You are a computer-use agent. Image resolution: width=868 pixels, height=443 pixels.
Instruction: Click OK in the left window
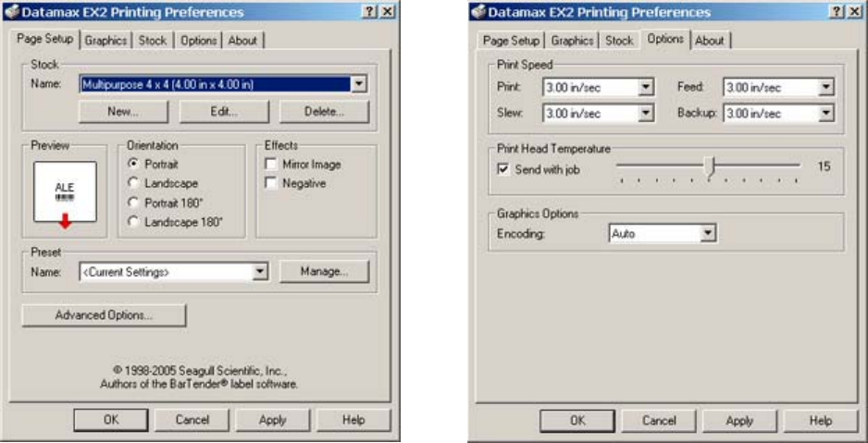[x=111, y=420]
